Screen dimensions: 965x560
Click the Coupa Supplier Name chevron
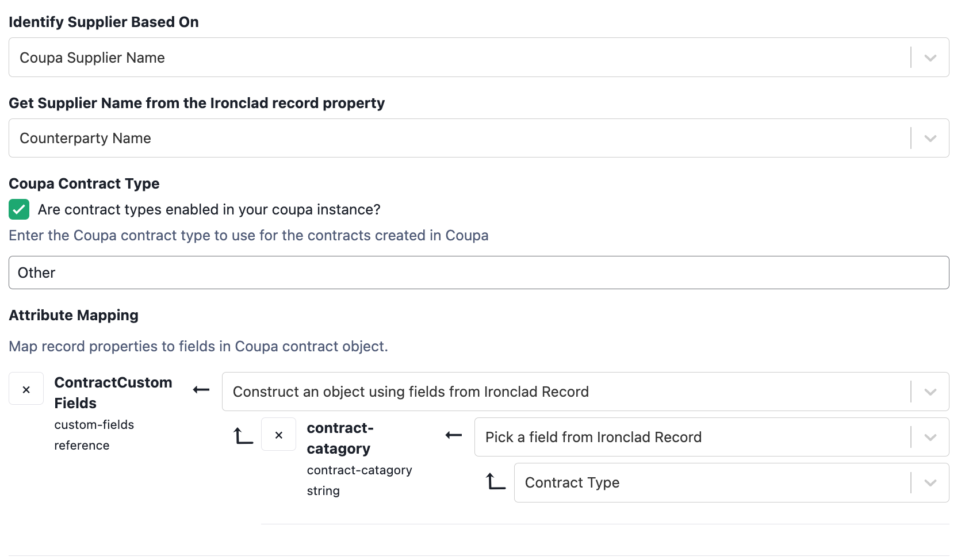pyautogui.click(x=930, y=57)
